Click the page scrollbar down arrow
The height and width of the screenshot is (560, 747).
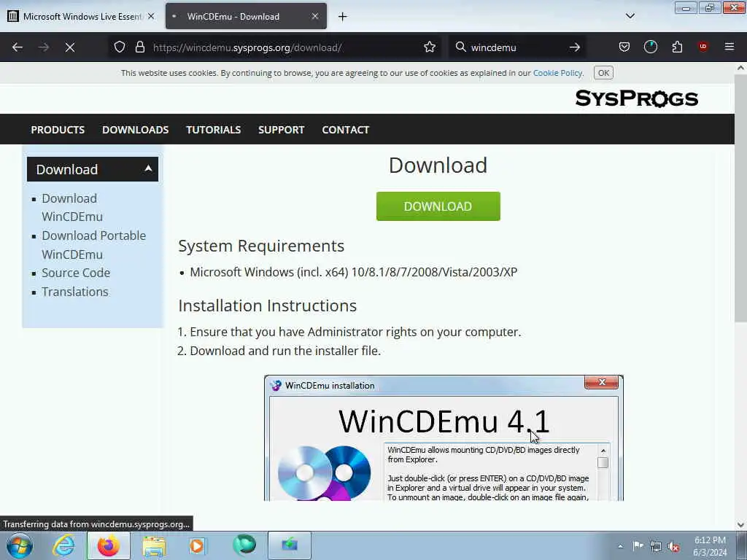(x=740, y=525)
